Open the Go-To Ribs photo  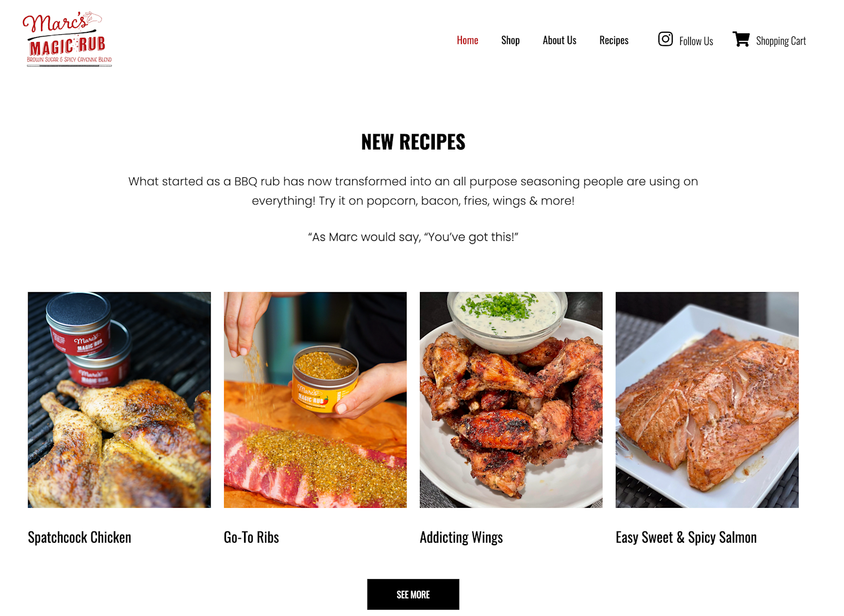(315, 400)
